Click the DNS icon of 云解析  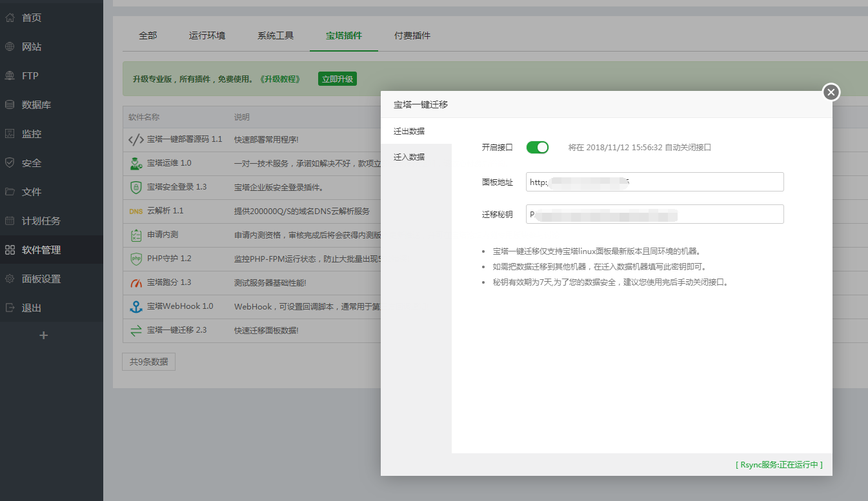136,211
